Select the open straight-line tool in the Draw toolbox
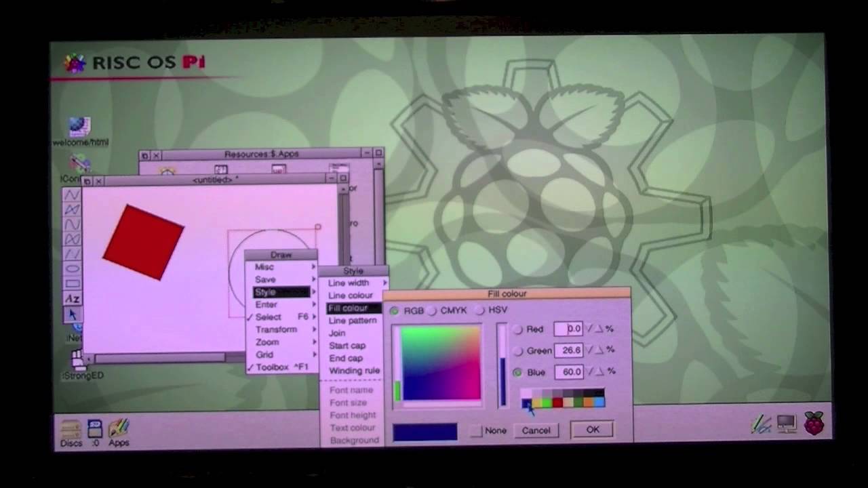 [72, 195]
